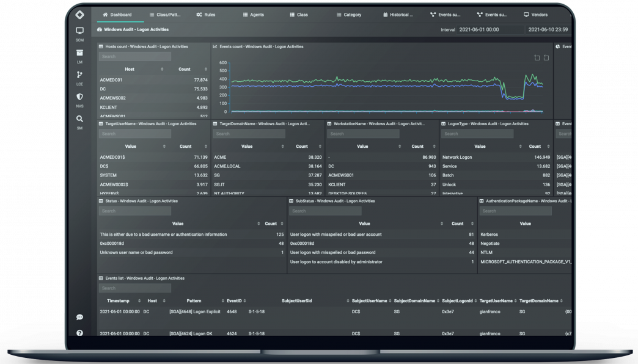Viewport: 638px width, 364px height.
Task: Select the LCE branch icon in sidebar
Action: [x=79, y=76]
